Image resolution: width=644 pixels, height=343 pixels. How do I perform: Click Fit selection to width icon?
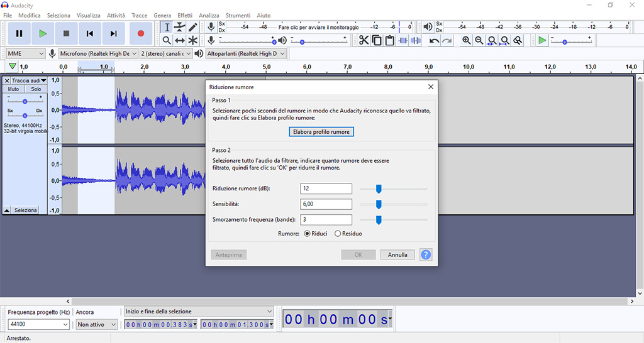coord(492,40)
